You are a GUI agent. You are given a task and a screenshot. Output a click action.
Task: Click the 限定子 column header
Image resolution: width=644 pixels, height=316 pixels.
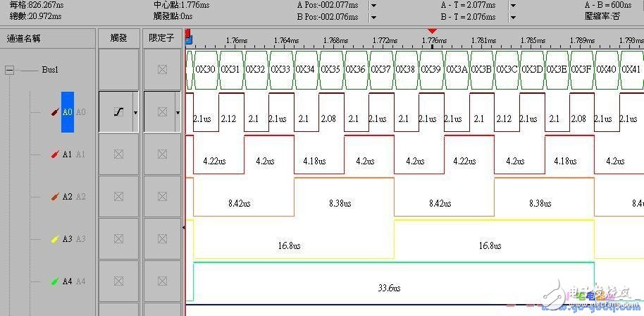(163, 38)
